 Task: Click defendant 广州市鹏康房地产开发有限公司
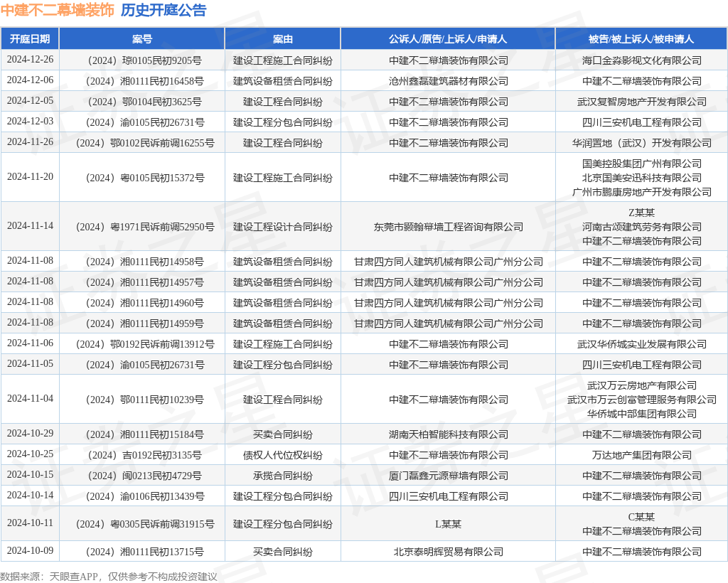[642, 192]
